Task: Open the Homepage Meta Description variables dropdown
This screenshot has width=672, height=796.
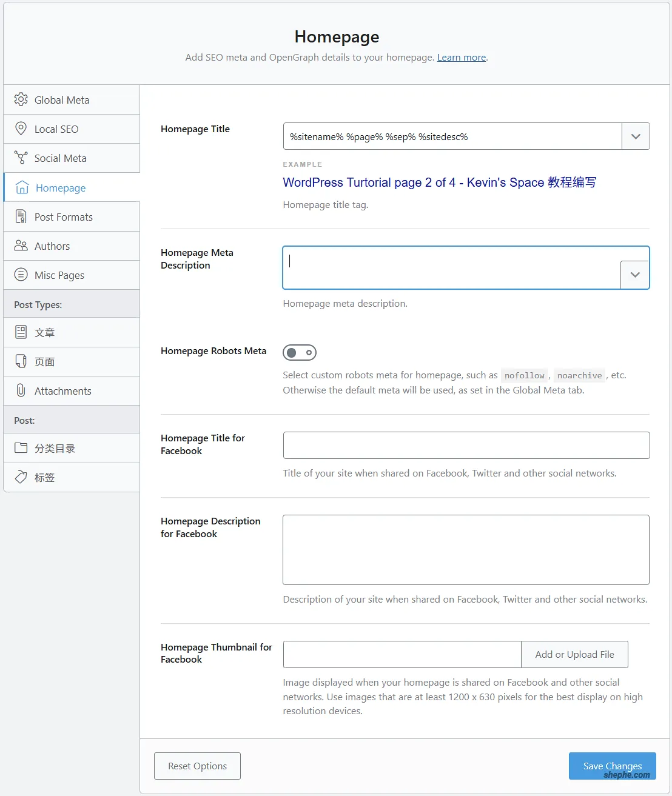Action: pyautogui.click(x=635, y=275)
